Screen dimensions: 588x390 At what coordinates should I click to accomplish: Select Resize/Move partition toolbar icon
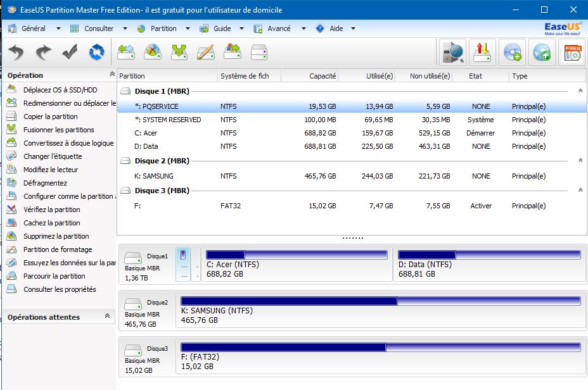(x=126, y=52)
